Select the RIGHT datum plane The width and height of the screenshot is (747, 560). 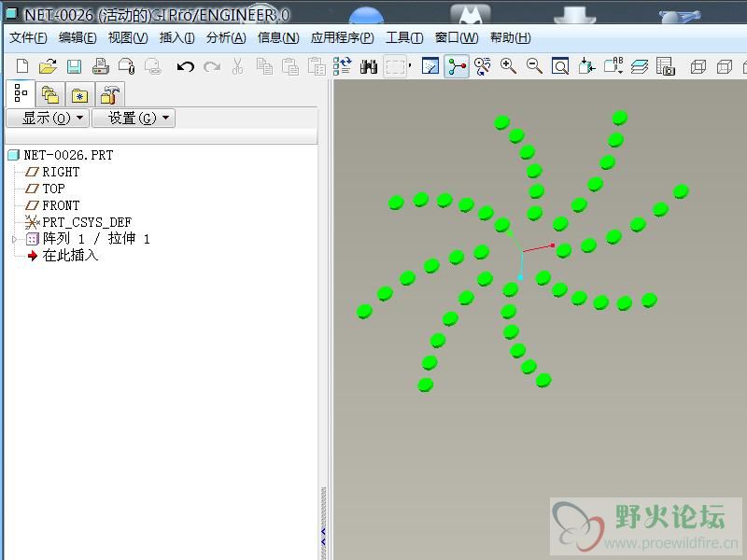point(61,172)
